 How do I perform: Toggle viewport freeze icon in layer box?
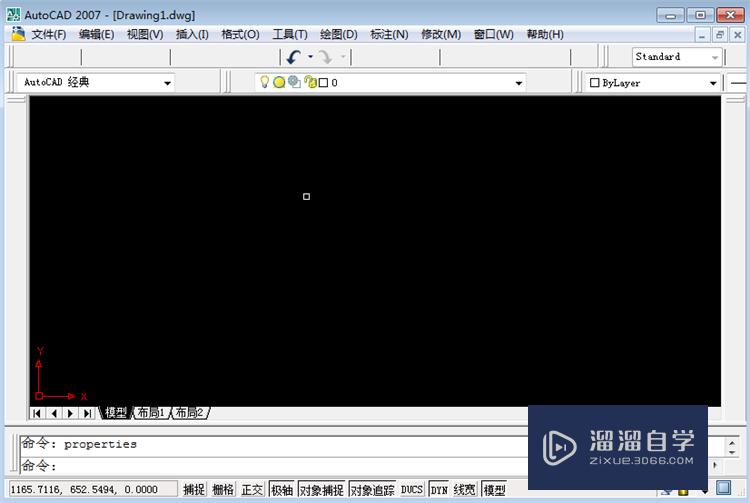294,82
